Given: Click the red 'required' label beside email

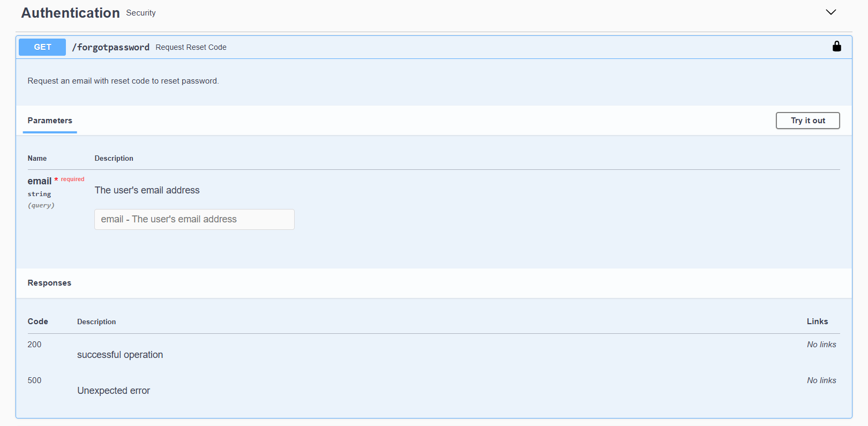Looking at the screenshot, I should click(72, 179).
